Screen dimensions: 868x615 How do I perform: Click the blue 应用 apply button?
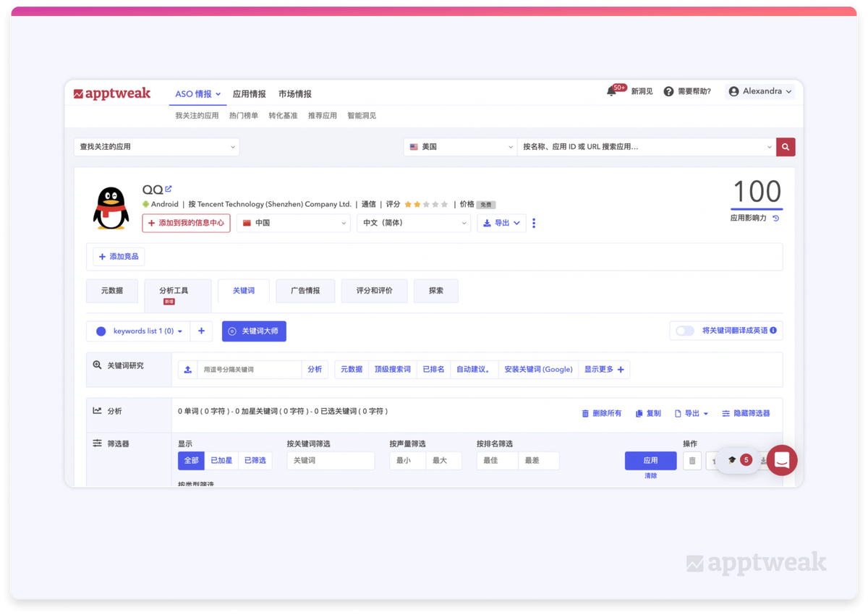tap(651, 460)
